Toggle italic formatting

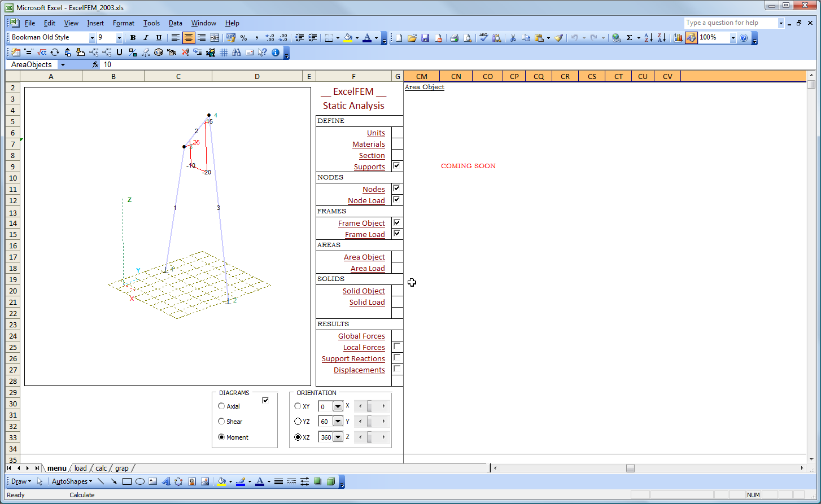coord(146,38)
